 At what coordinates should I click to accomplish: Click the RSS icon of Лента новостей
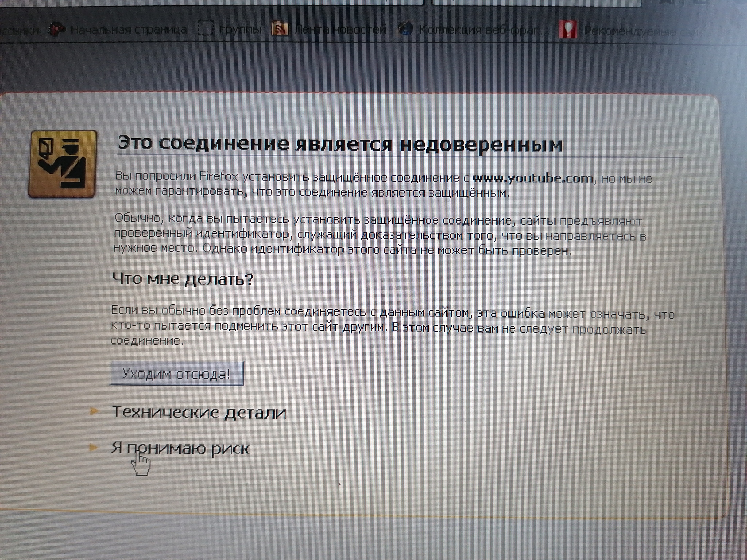[x=280, y=29]
